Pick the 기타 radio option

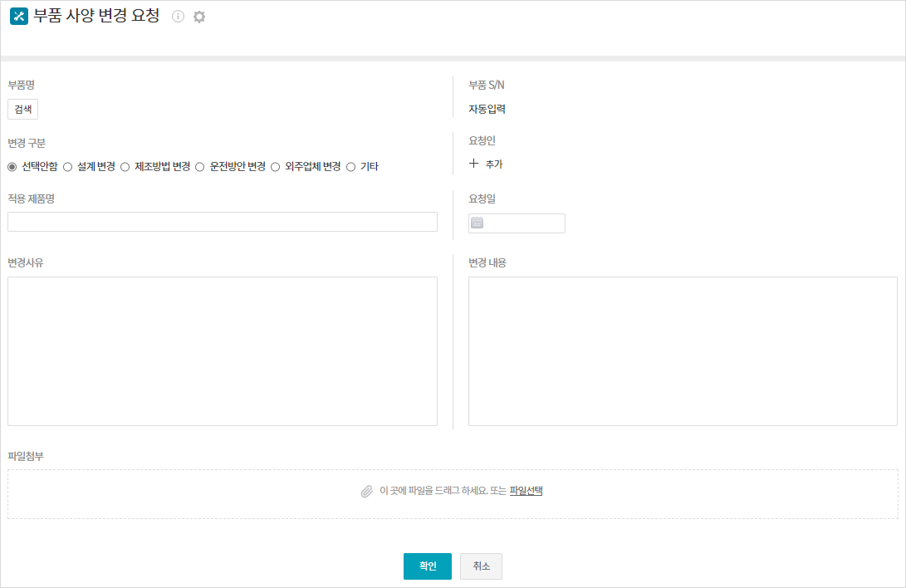[x=350, y=167]
